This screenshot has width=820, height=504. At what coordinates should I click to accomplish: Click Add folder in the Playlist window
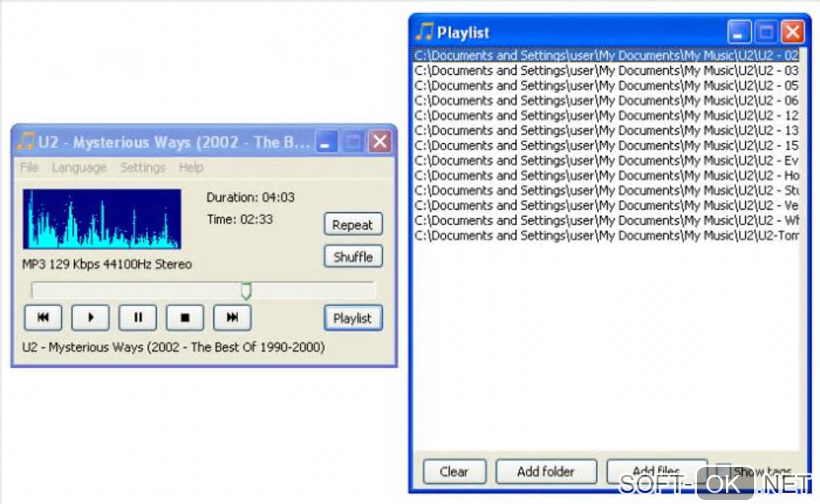(546, 472)
